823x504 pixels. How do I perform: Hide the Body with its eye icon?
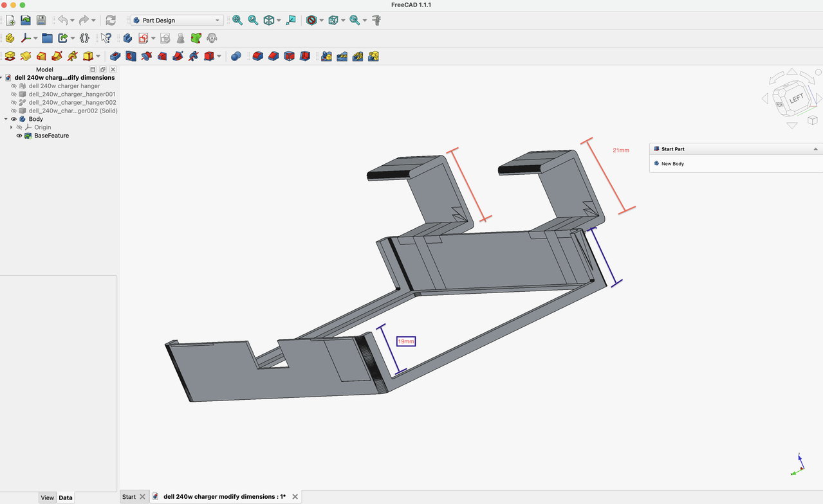tap(14, 119)
